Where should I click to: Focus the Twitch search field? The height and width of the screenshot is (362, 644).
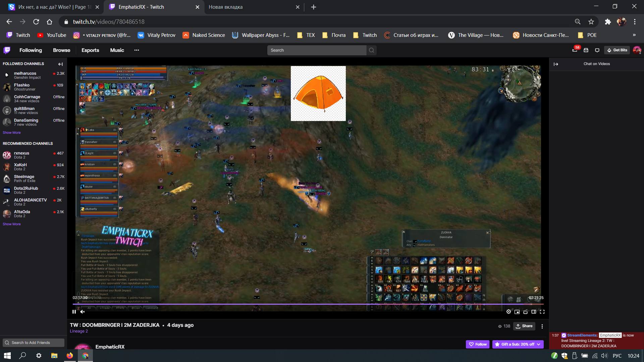pos(317,50)
